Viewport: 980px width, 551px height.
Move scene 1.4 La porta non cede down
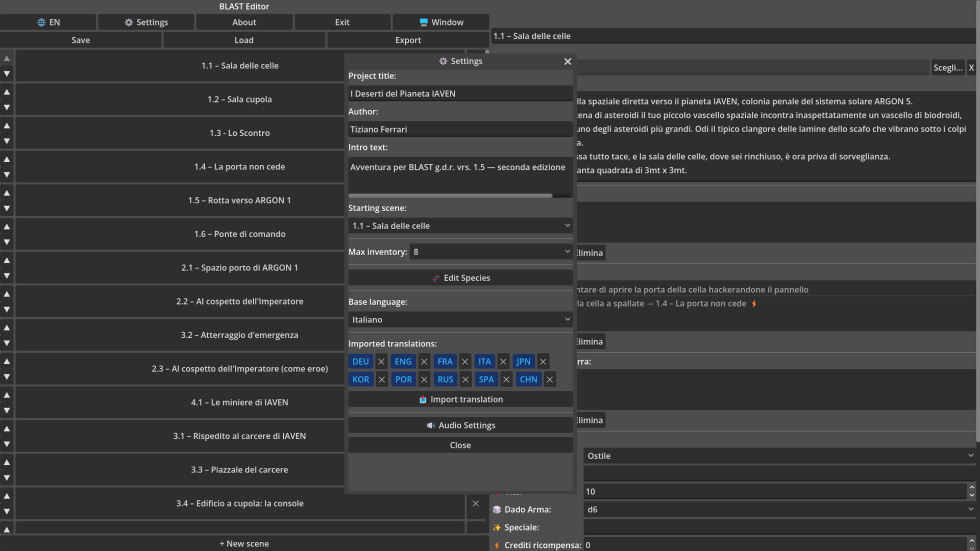pyautogui.click(x=7, y=174)
